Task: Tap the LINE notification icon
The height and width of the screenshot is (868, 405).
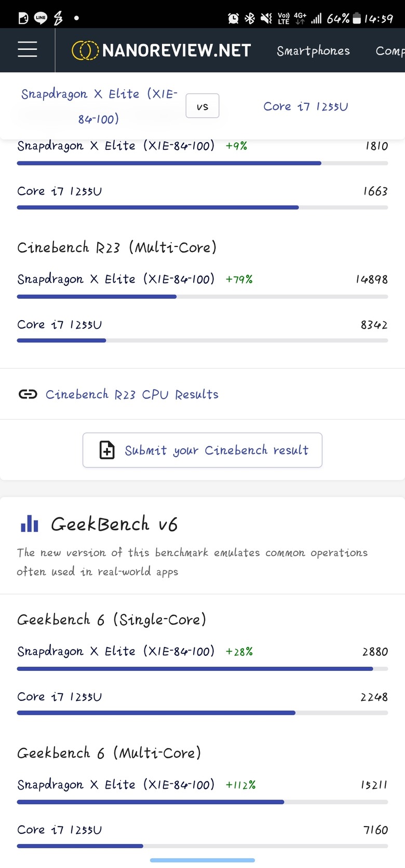Action: [40, 18]
